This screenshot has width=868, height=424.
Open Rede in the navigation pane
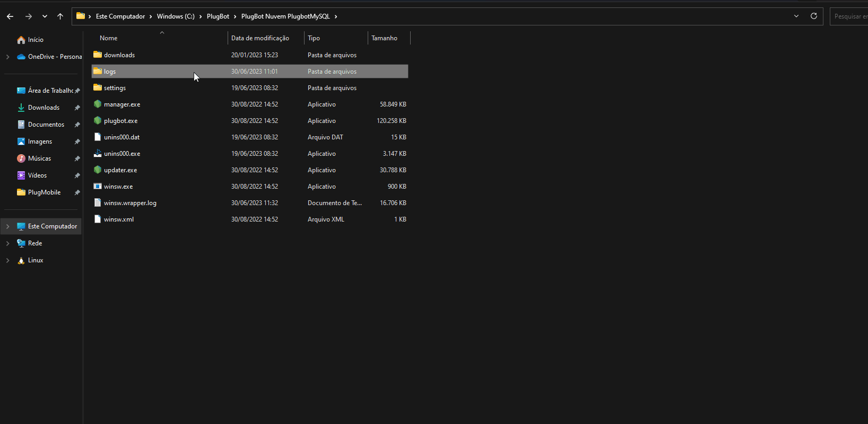[35, 243]
